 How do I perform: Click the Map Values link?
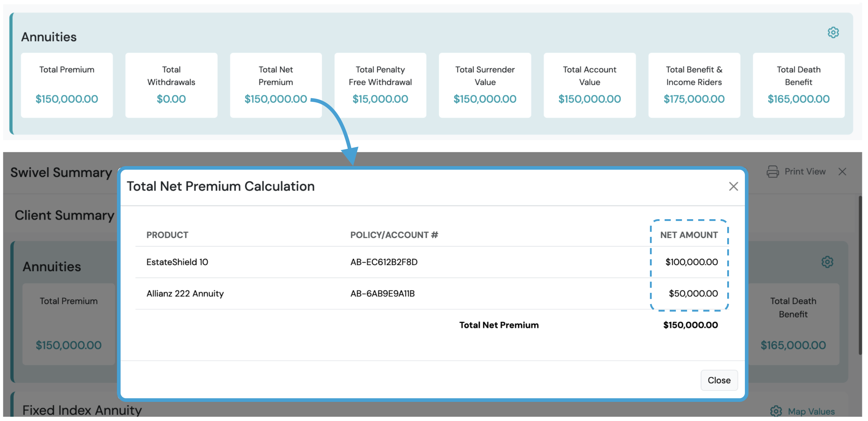pyautogui.click(x=811, y=411)
